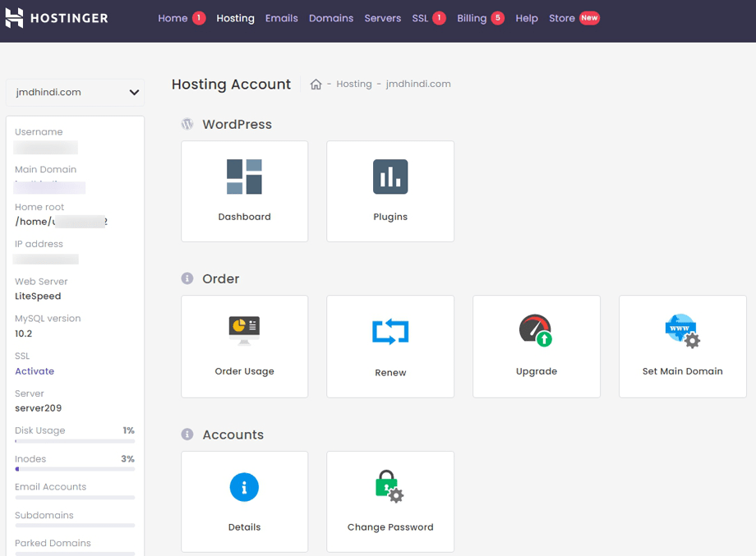
Task: Expand the jmdhindi.com domain selector
Action: [76, 92]
